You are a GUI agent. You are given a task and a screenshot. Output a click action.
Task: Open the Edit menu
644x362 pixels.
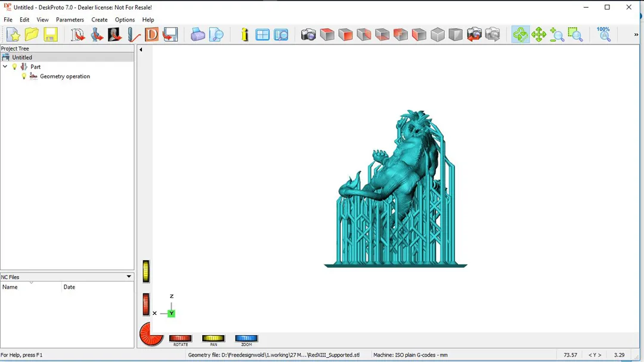[24, 20]
